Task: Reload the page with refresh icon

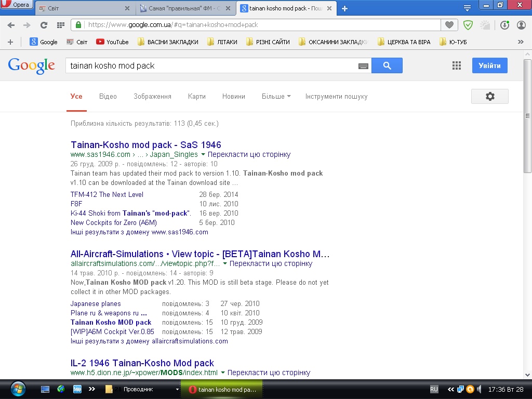Action: pos(44,25)
